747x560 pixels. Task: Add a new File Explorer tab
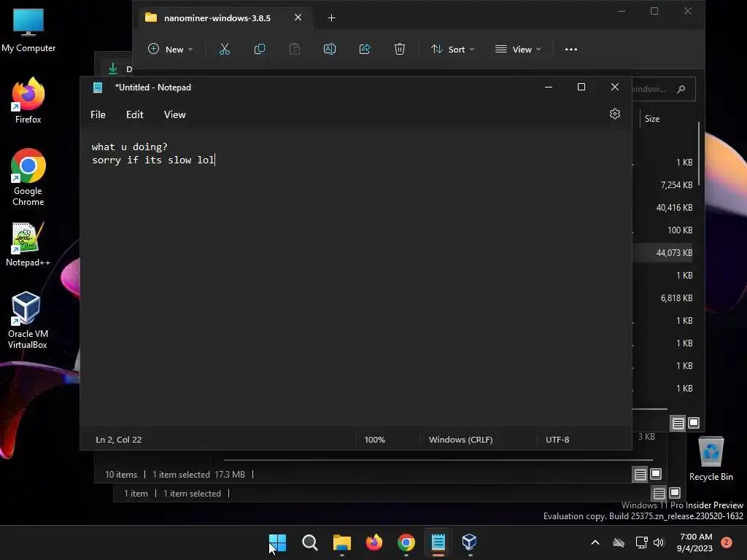332,18
